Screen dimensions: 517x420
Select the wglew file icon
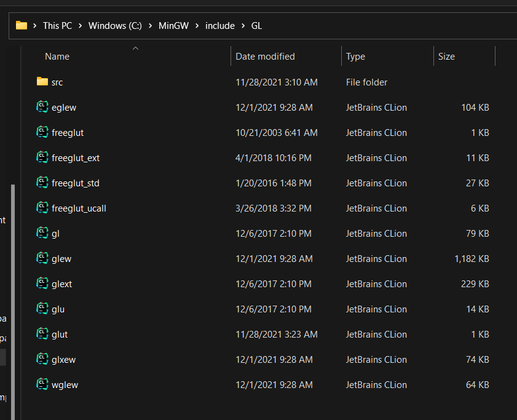click(x=42, y=384)
